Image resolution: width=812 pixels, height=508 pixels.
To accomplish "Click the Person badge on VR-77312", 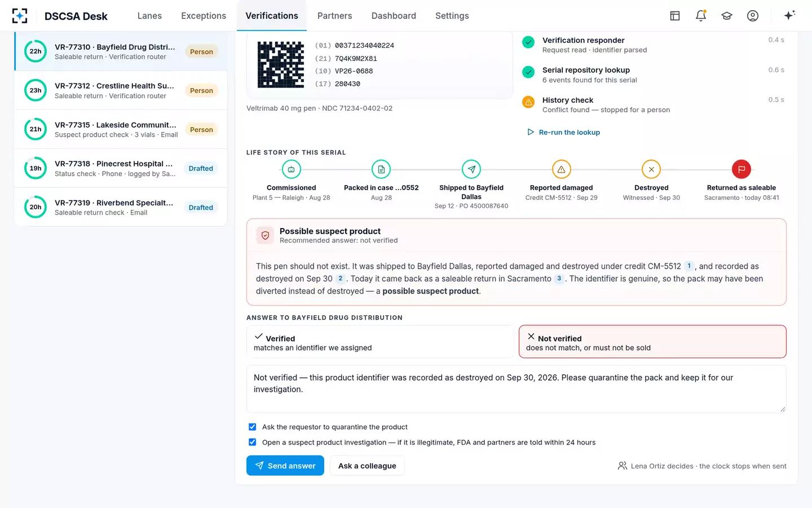I will pos(201,90).
